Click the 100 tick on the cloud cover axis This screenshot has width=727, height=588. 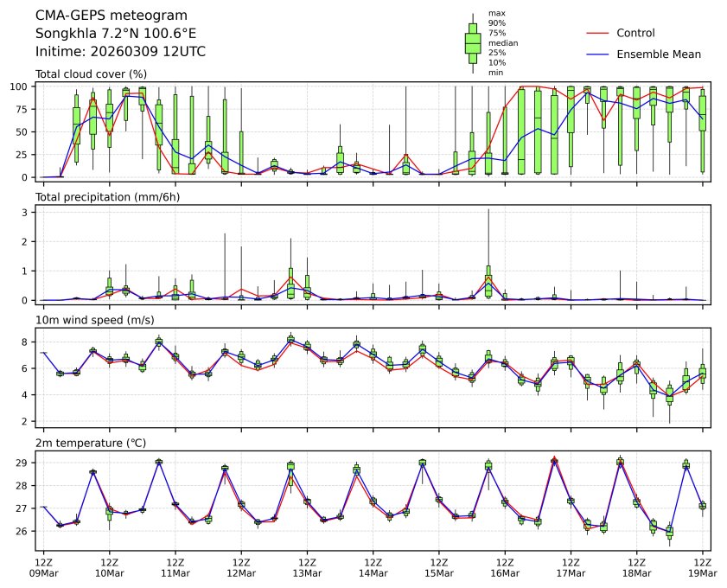pyautogui.click(x=22, y=86)
